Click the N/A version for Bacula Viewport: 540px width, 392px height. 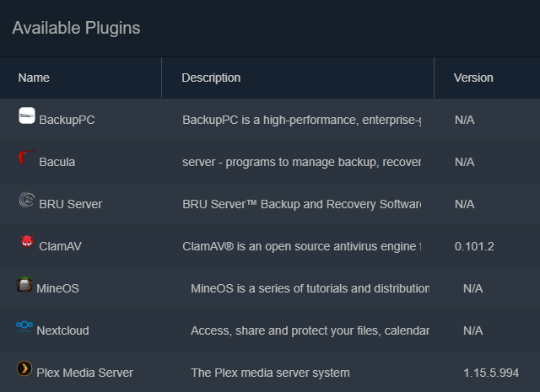[x=465, y=162]
